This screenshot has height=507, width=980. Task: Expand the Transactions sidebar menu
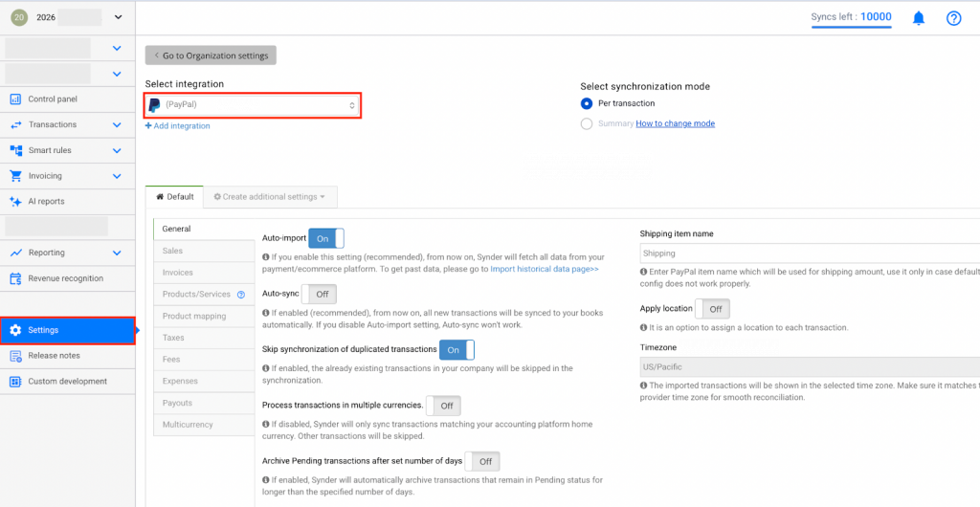click(67, 125)
